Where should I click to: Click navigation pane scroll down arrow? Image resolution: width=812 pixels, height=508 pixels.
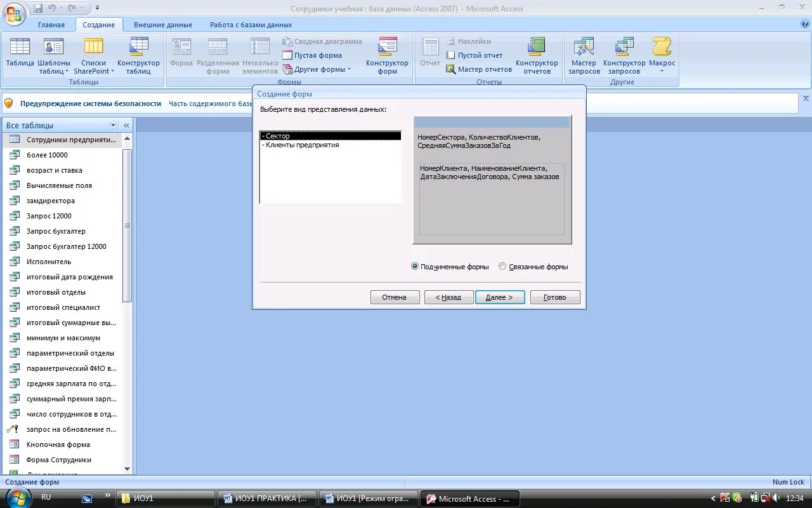click(x=127, y=469)
